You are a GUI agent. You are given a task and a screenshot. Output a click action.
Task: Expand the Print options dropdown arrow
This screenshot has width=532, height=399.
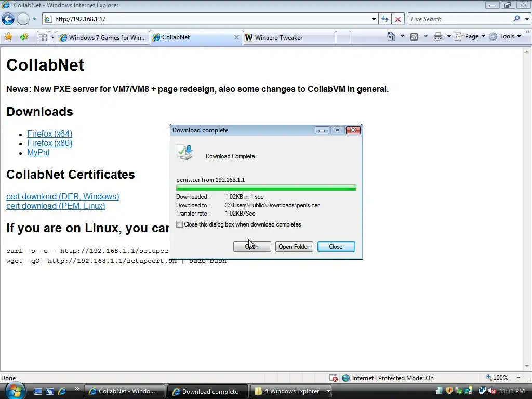point(449,36)
